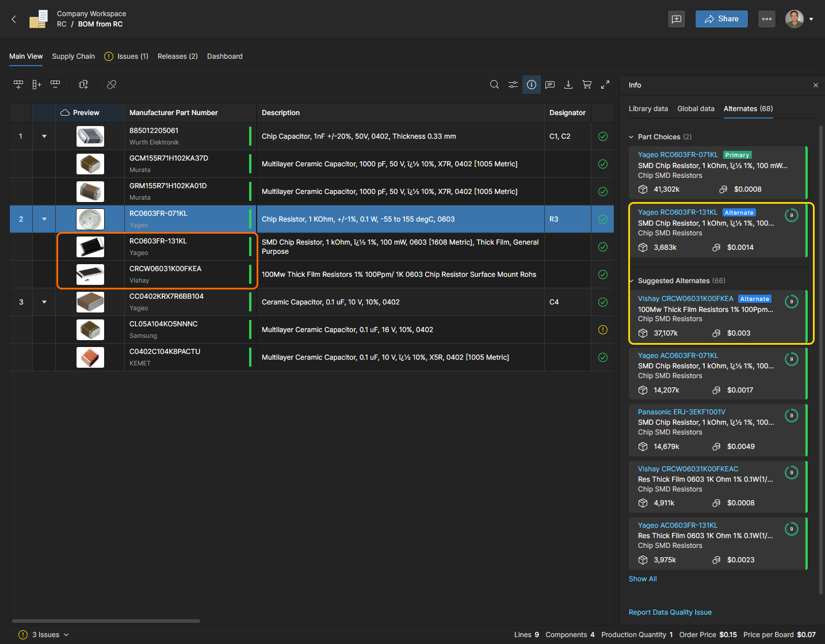Open the 3 Issues dropdown in status bar
The width and height of the screenshot is (825, 644).
[x=44, y=635]
